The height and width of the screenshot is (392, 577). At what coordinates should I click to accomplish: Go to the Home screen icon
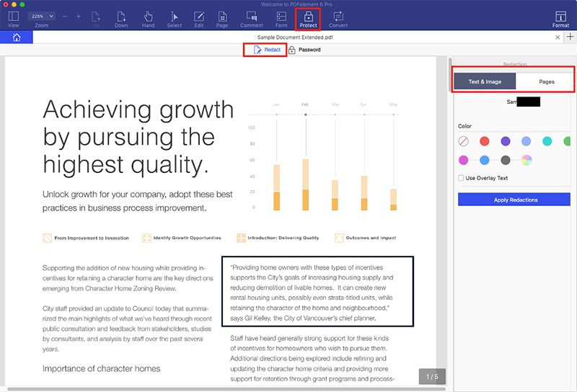coord(16,37)
